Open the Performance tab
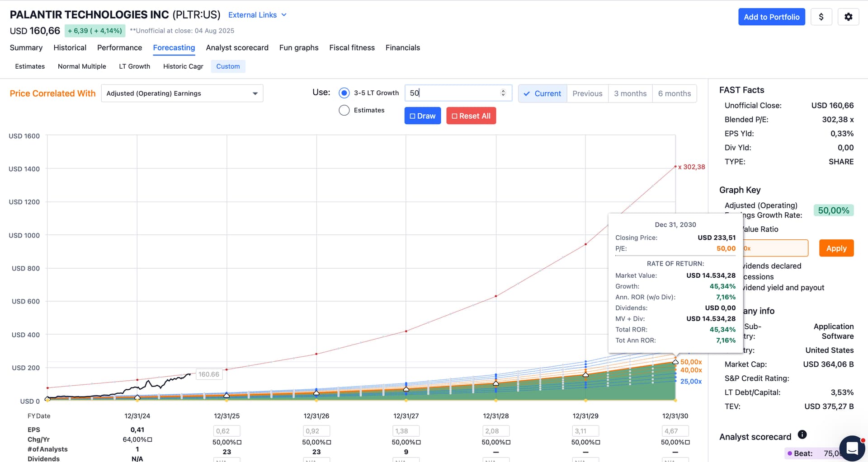The image size is (868, 462). click(x=119, y=47)
